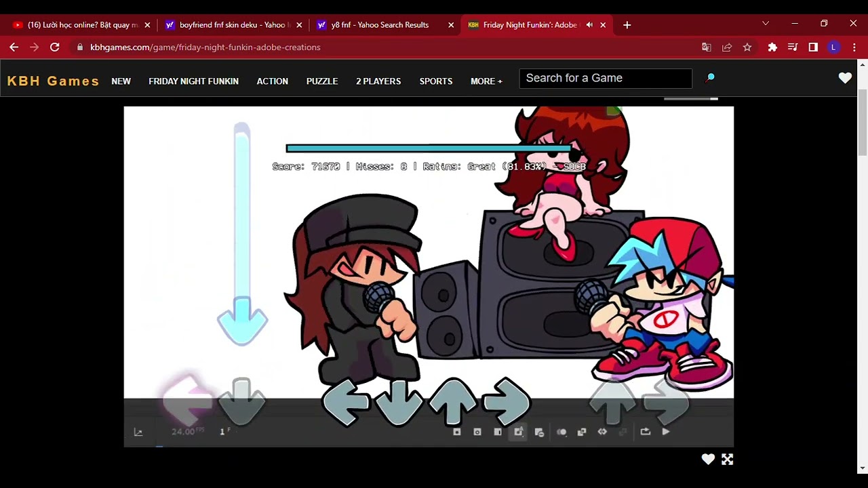
Task: Click the timeline loop arrow icon
Action: [645, 432]
